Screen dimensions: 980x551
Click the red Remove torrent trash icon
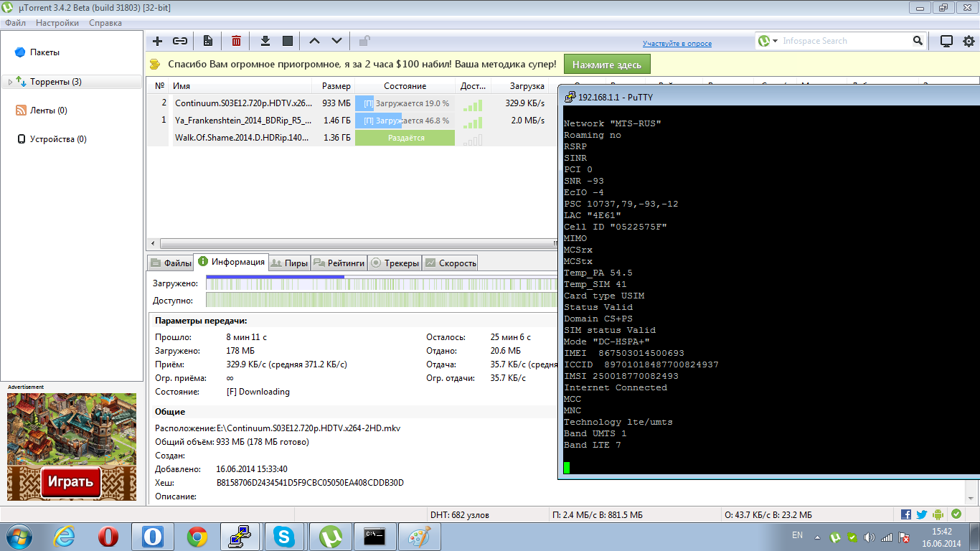(236, 41)
